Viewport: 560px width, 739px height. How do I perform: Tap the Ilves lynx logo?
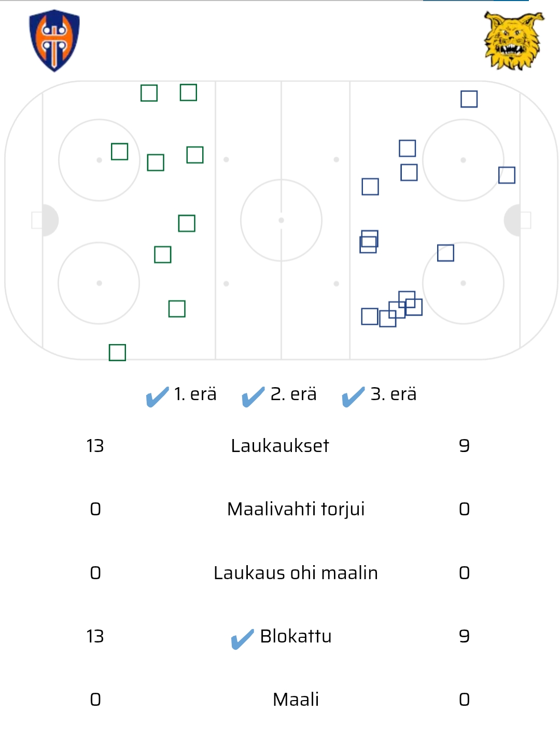point(513,42)
